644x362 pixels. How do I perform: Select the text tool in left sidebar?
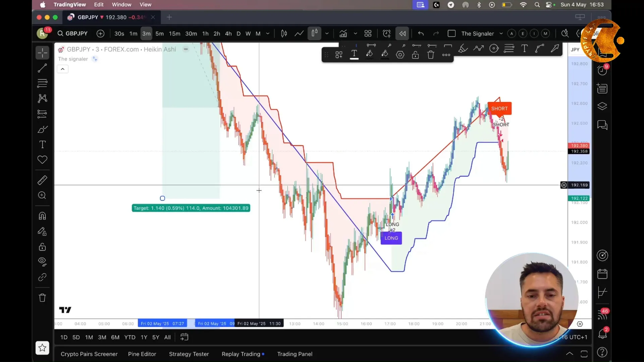click(x=42, y=144)
